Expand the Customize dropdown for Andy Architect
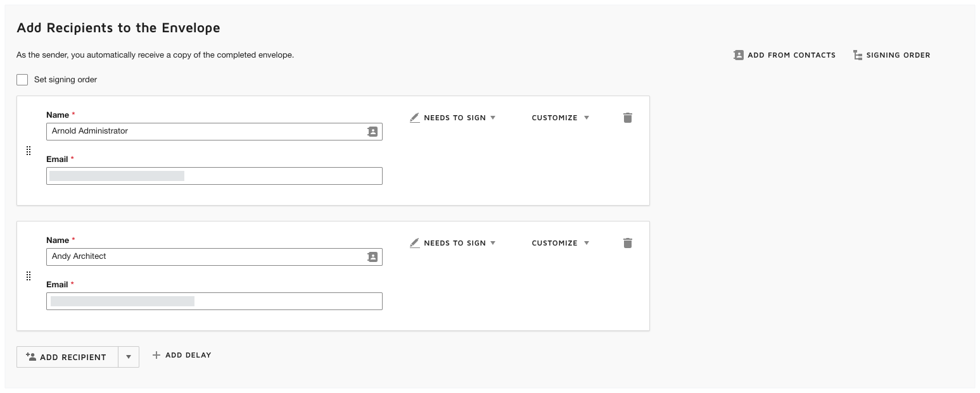Viewport: 980px width, 393px height. [560, 242]
